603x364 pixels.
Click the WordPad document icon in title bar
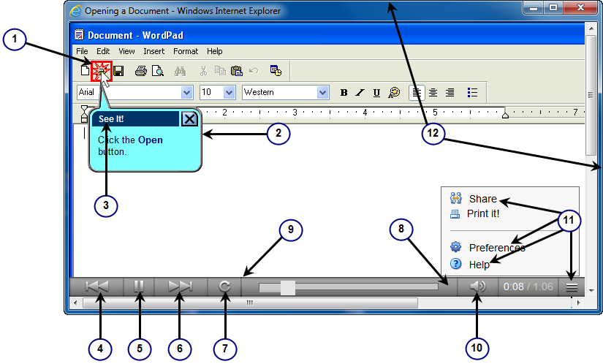tap(79, 34)
